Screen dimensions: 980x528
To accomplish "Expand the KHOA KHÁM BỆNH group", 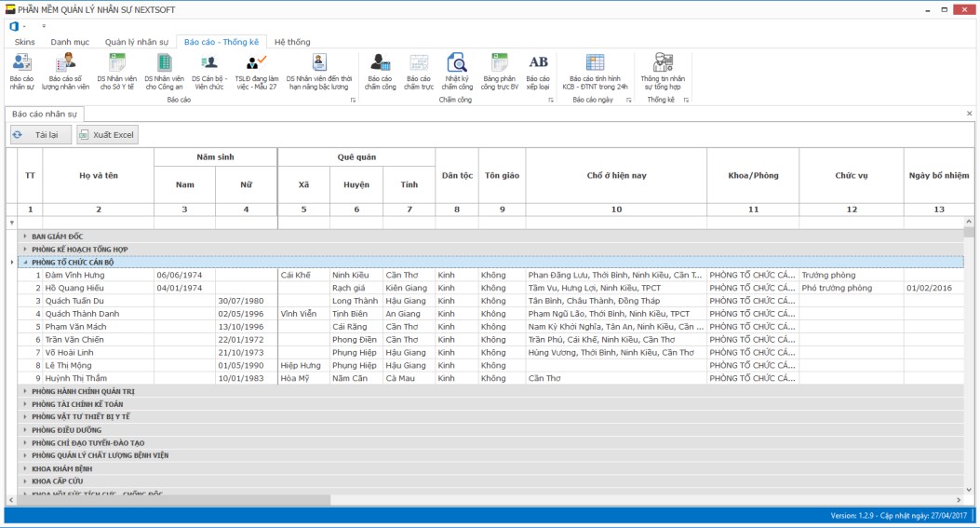I will click(25, 468).
